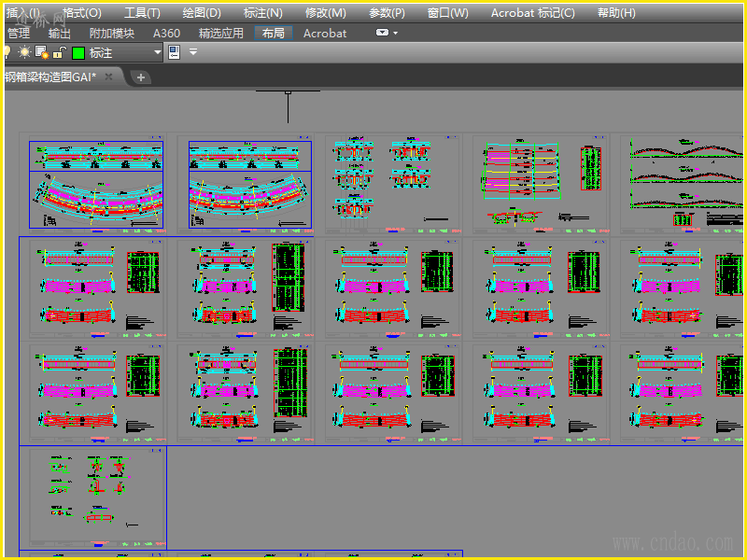
Task: Expand the toolbar customize arrow after layer icon
Action: tap(193, 53)
